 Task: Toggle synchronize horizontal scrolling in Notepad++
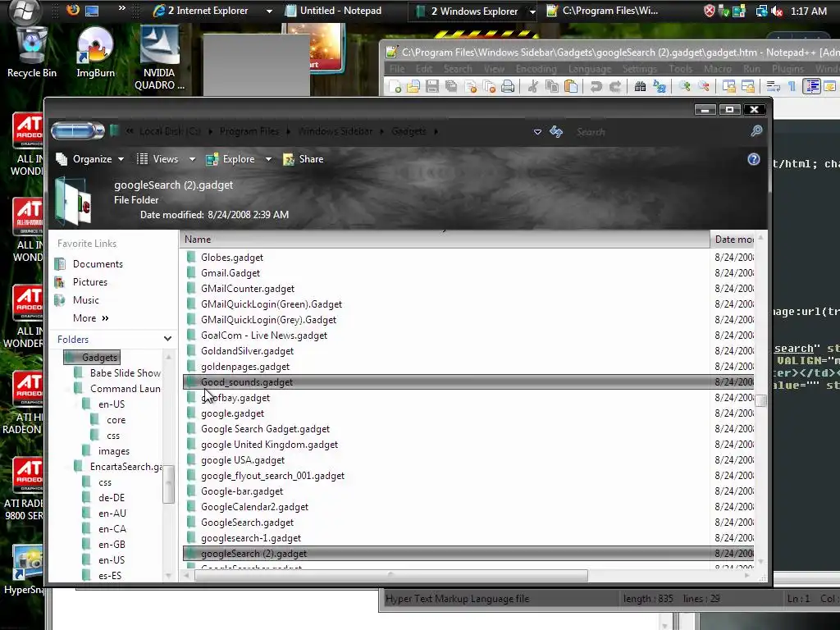(x=748, y=86)
